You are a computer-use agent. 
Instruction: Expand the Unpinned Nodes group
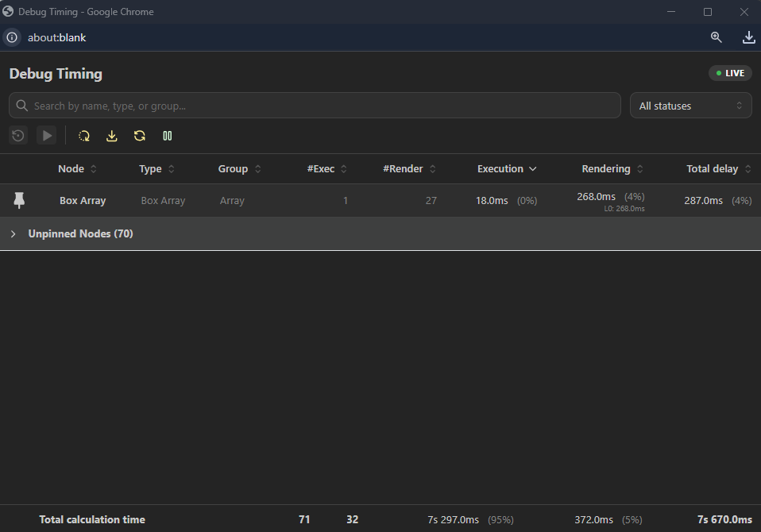14,234
